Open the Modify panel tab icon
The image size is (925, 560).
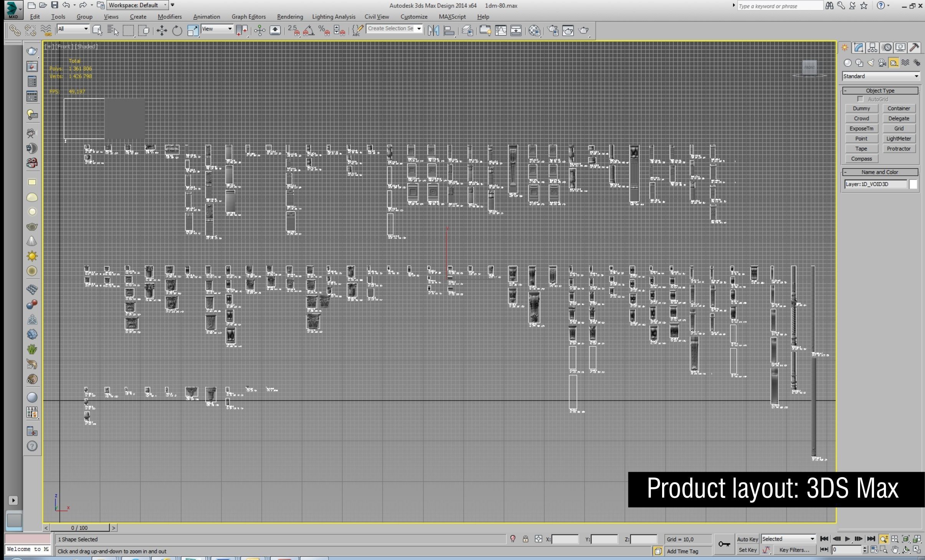[859, 48]
